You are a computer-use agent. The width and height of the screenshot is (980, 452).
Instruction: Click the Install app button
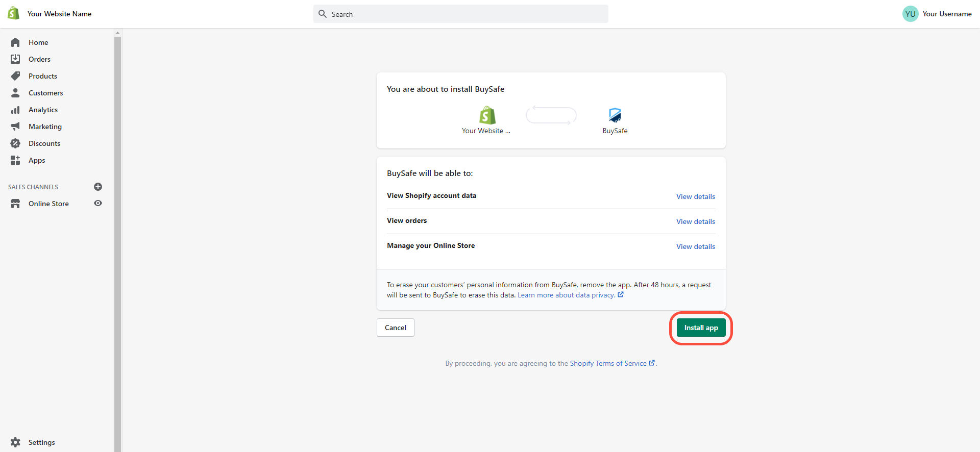[701, 328]
